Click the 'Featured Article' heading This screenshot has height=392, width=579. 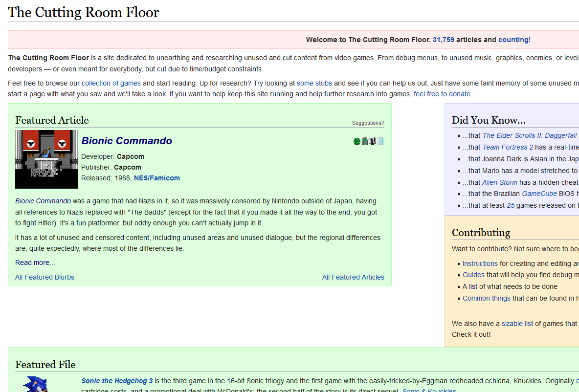(52, 120)
